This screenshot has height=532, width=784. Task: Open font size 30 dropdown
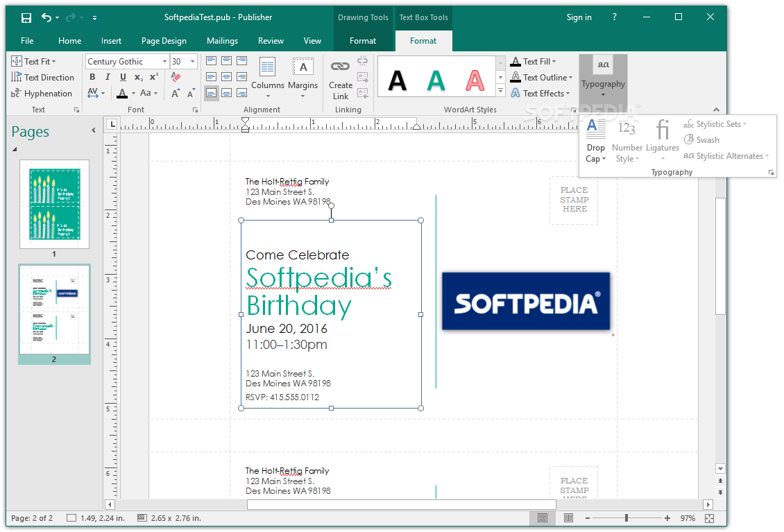pos(192,62)
